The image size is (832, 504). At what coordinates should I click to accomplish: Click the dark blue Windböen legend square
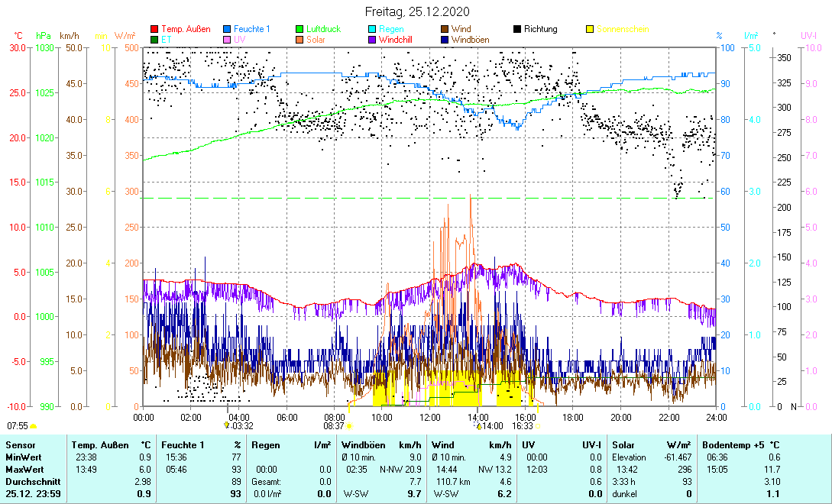tap(445, 40)
